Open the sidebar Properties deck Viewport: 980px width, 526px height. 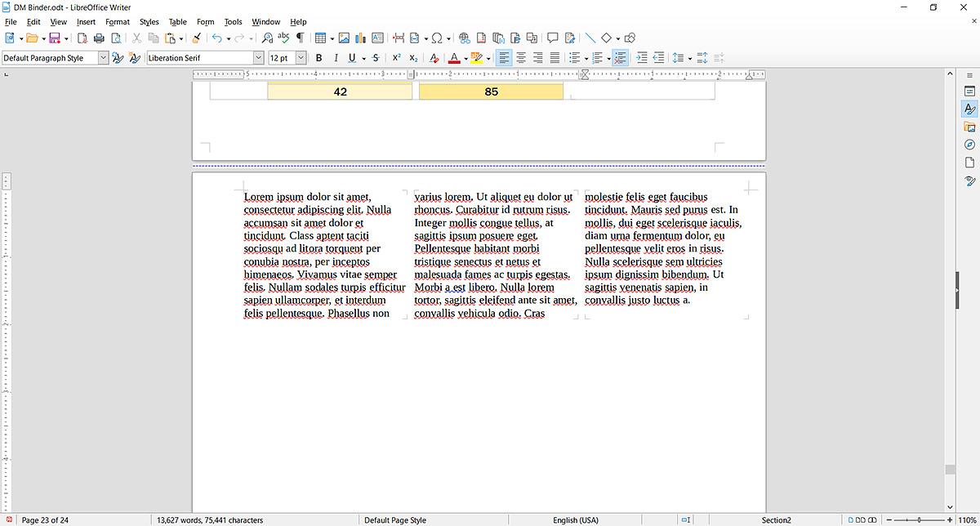[969, 91]
